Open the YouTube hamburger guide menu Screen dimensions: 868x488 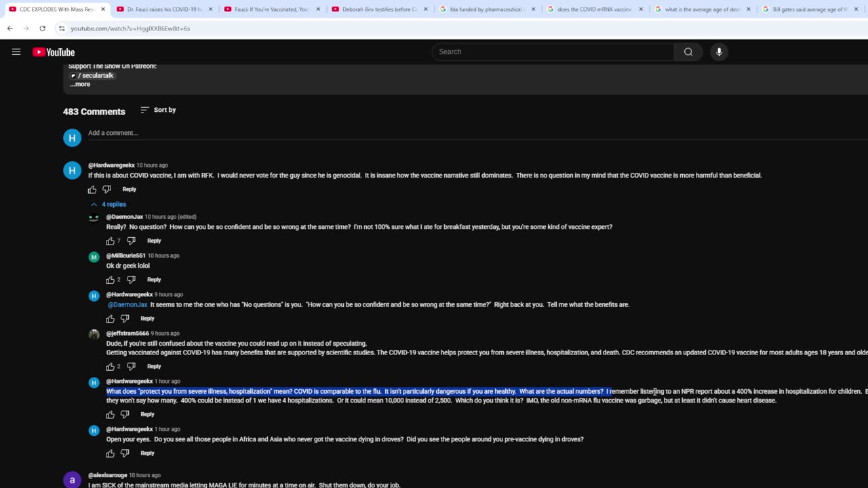tap(16, 52)
